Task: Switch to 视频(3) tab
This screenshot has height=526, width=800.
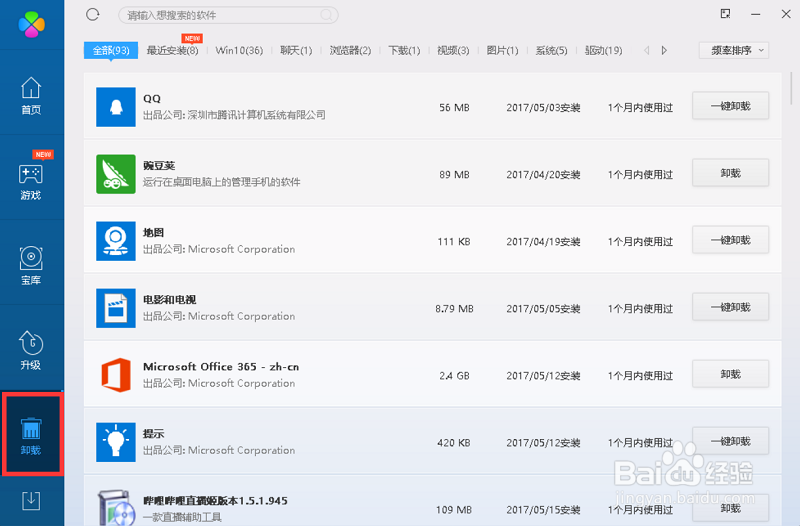Action: 453,50
